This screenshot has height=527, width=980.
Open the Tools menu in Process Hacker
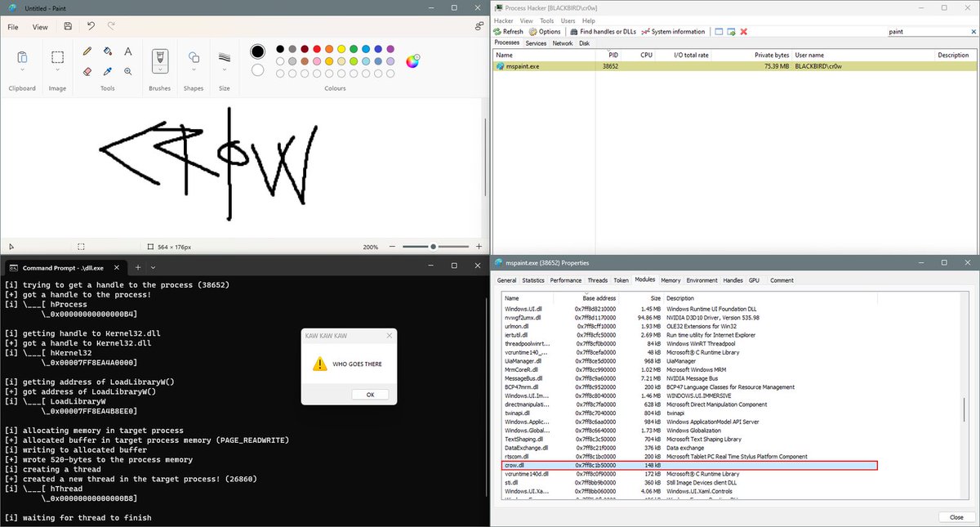[x=546, y=20]
